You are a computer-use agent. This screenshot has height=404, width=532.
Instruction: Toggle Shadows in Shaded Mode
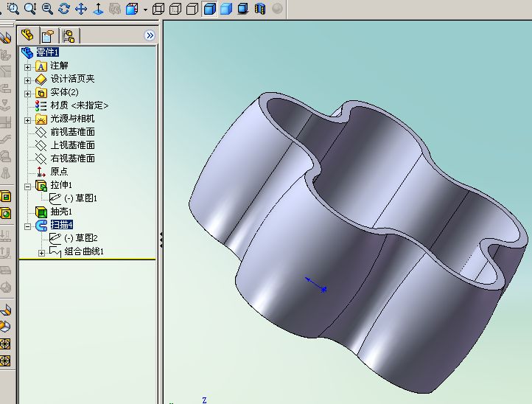click(x=243, y=9)
